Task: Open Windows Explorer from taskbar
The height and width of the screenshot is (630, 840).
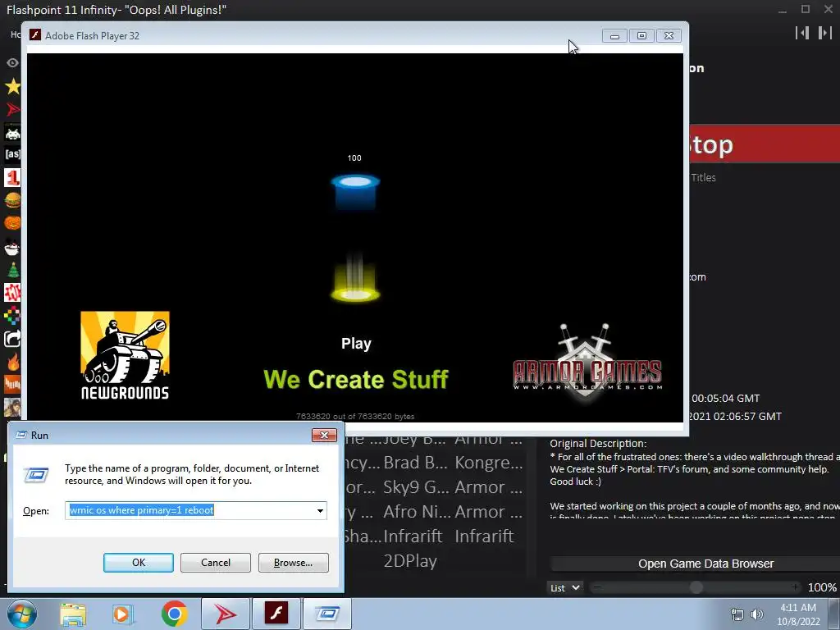Action: pos(73,614)
